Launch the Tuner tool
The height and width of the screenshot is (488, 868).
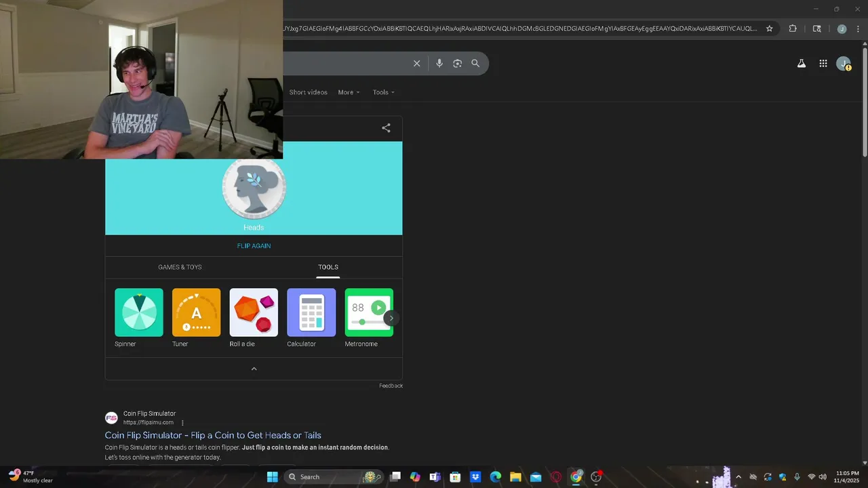tap(197, 312)
